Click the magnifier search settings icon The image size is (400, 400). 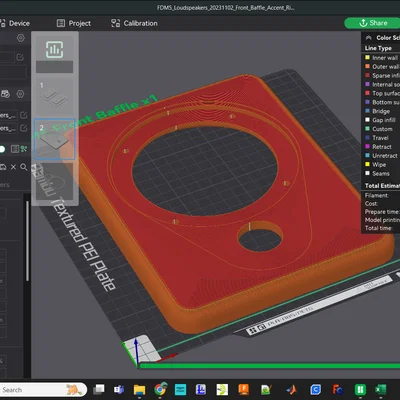(x=24, y=167)
